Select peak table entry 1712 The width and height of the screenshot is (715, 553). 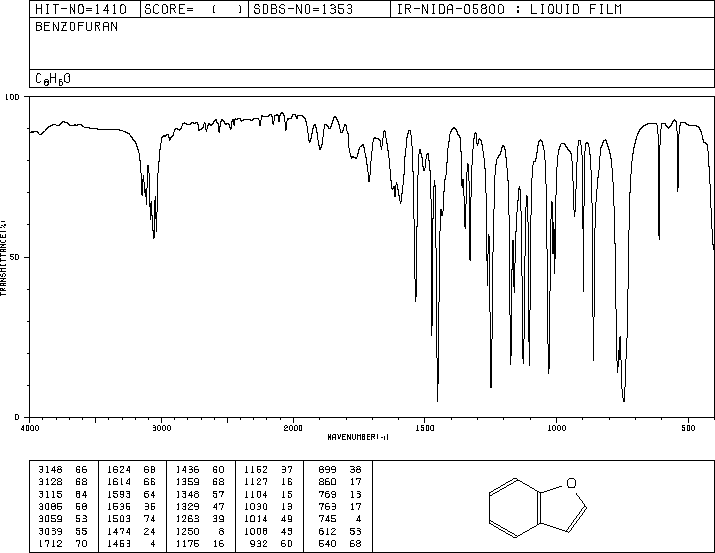(x=50, y=543)
